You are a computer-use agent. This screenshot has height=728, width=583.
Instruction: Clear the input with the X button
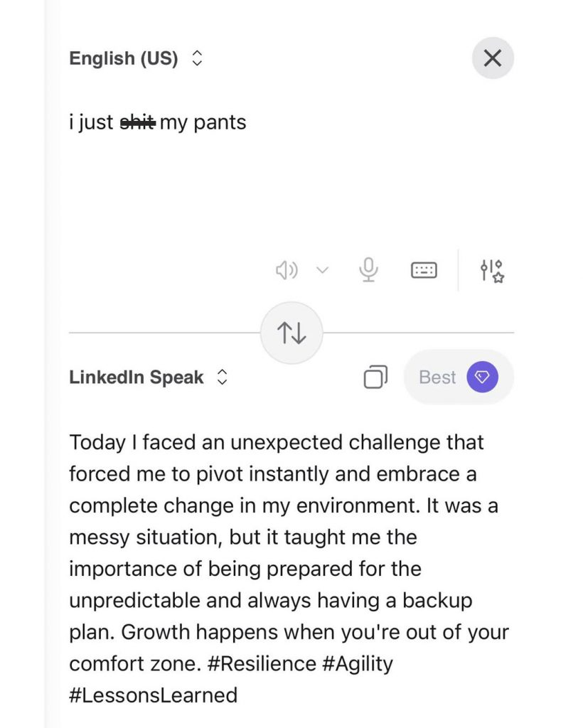pos(493,58)
